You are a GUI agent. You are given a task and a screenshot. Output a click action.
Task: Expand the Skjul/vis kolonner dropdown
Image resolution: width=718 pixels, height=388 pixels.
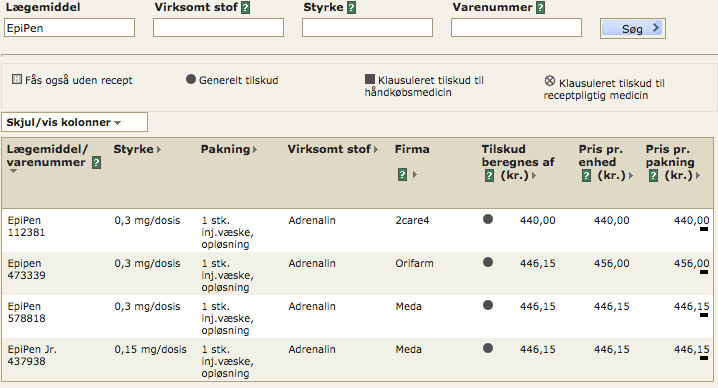click(x=74, y=122)
